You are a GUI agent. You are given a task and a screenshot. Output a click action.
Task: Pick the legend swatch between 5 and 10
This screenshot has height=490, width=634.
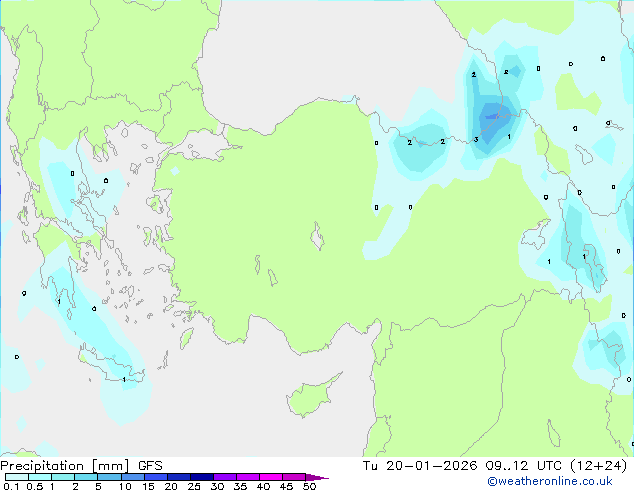(109, 477)
